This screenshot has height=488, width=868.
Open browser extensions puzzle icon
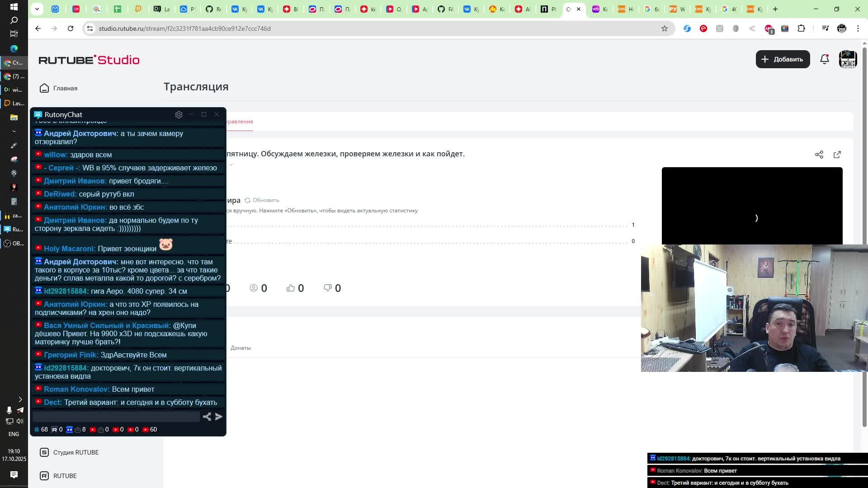pos(801,28)
